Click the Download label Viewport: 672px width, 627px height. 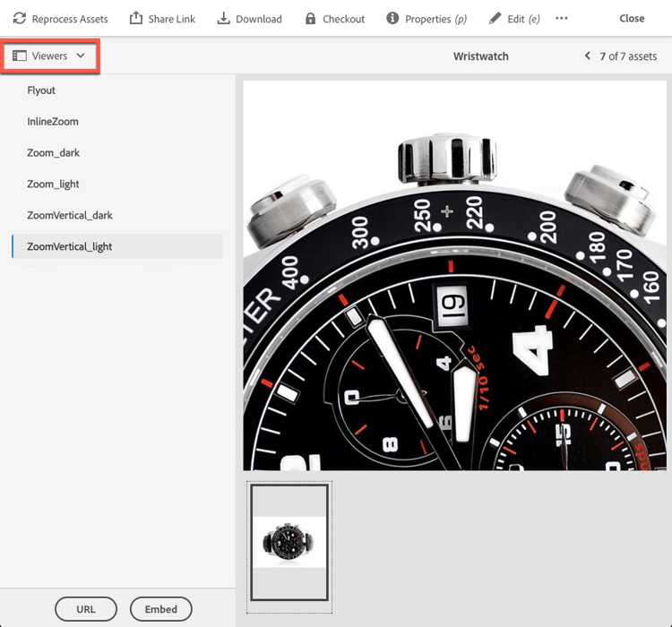pos(259,19)
